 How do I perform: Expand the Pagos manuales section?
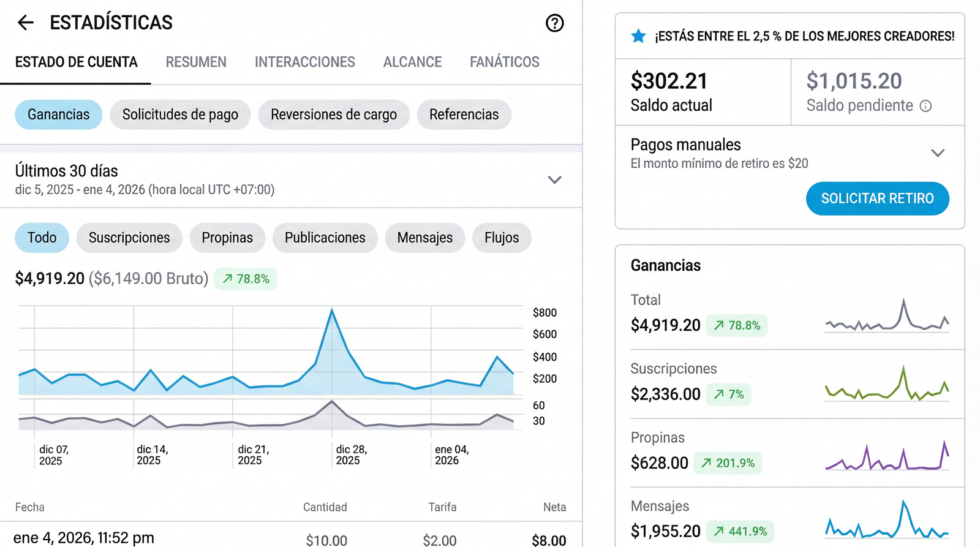[937, 153]
